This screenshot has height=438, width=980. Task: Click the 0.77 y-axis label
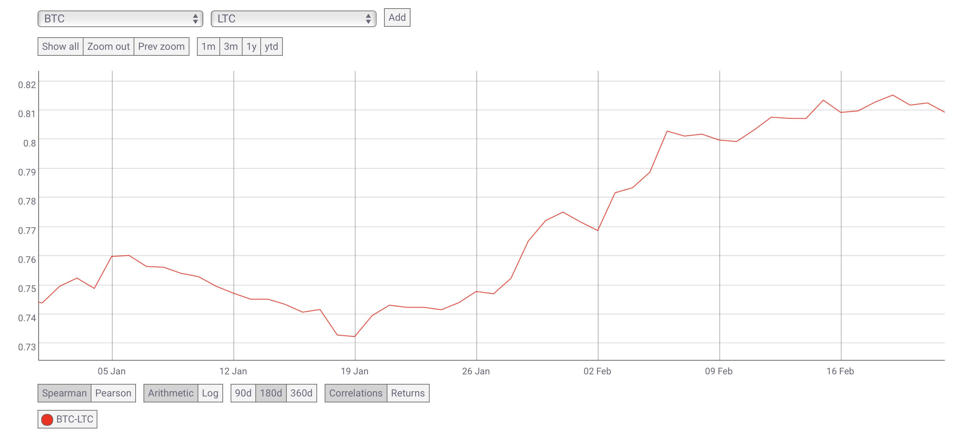[27, 231]
